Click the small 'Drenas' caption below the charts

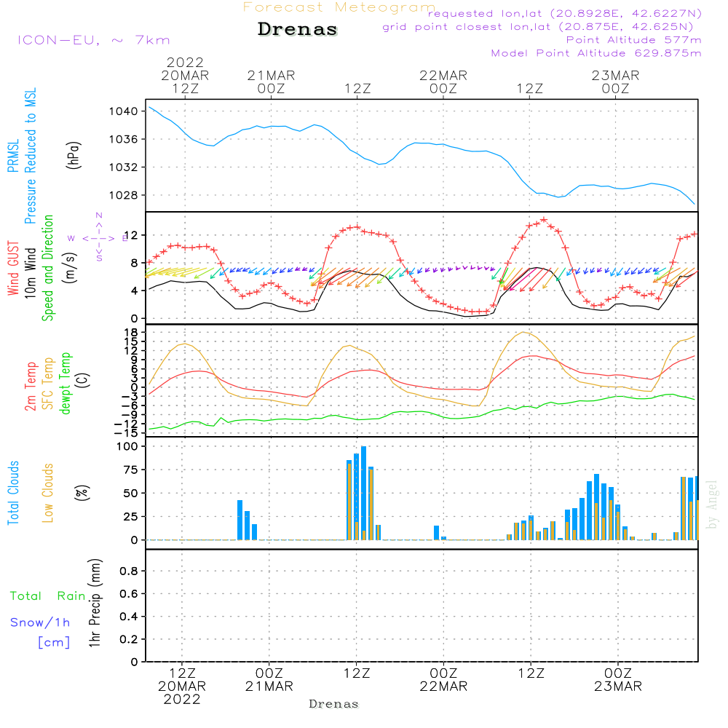coord(334,704)
